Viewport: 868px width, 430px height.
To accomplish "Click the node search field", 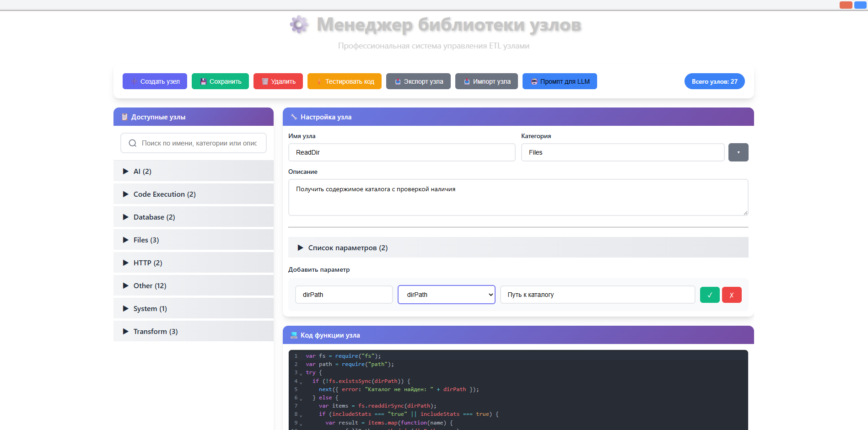I will pos(194,143).
